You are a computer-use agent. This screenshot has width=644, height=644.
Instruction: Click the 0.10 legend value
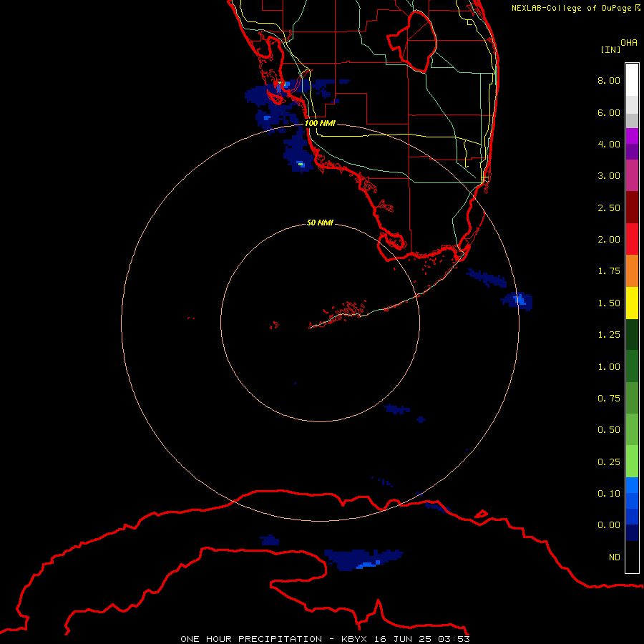(609, 494)
